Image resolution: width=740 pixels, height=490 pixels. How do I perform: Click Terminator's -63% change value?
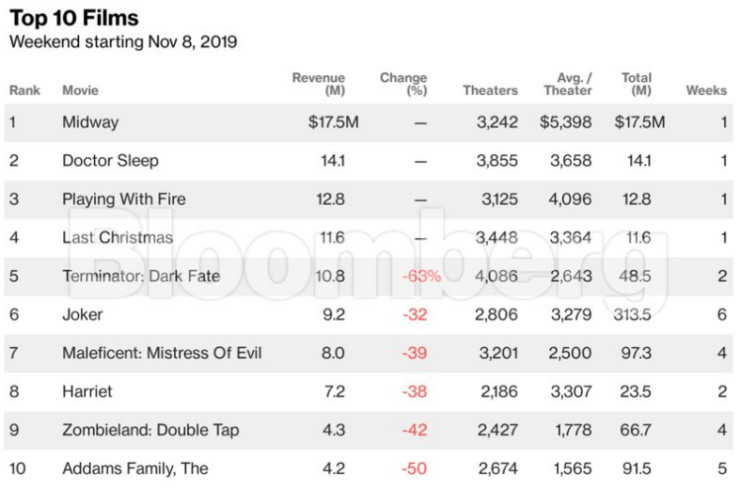[x=421, y=276]
